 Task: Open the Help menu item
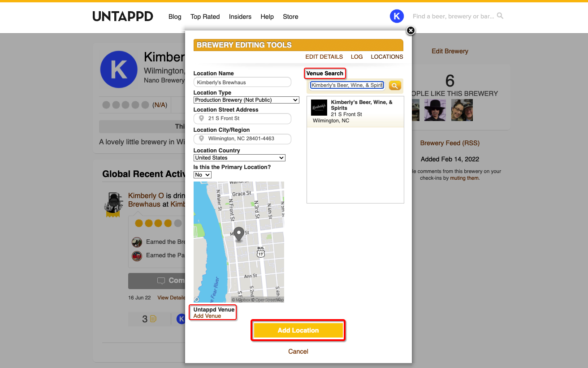coord(267,17)
